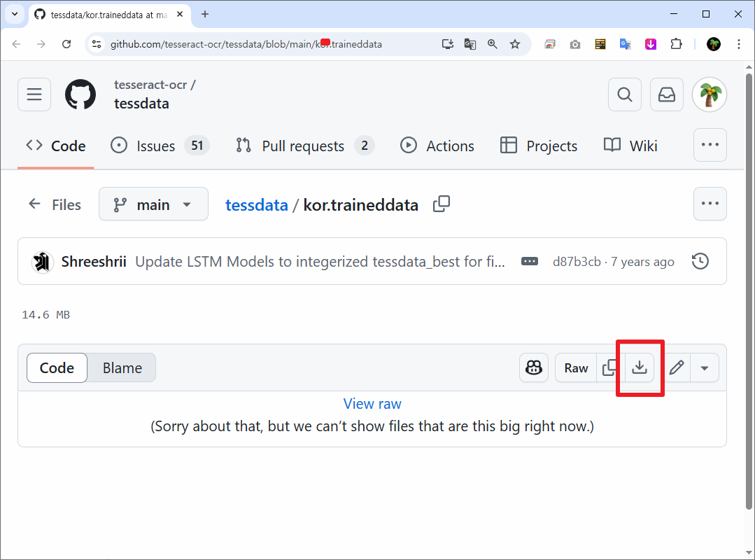Open Shreeshrii author profile link
Image resolution: width=755 pixels, height=560 pixels.
[x=94, y=262]
